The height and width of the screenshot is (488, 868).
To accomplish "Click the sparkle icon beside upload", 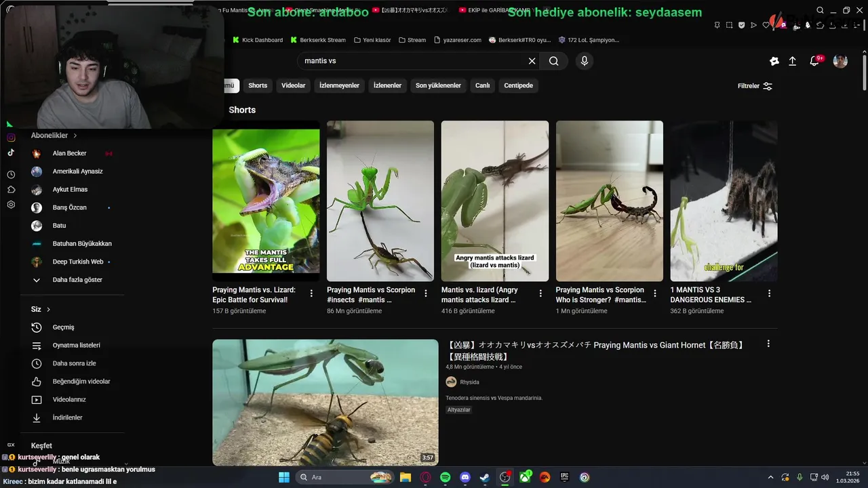I will pyautogui.click(x=774, y=61).
